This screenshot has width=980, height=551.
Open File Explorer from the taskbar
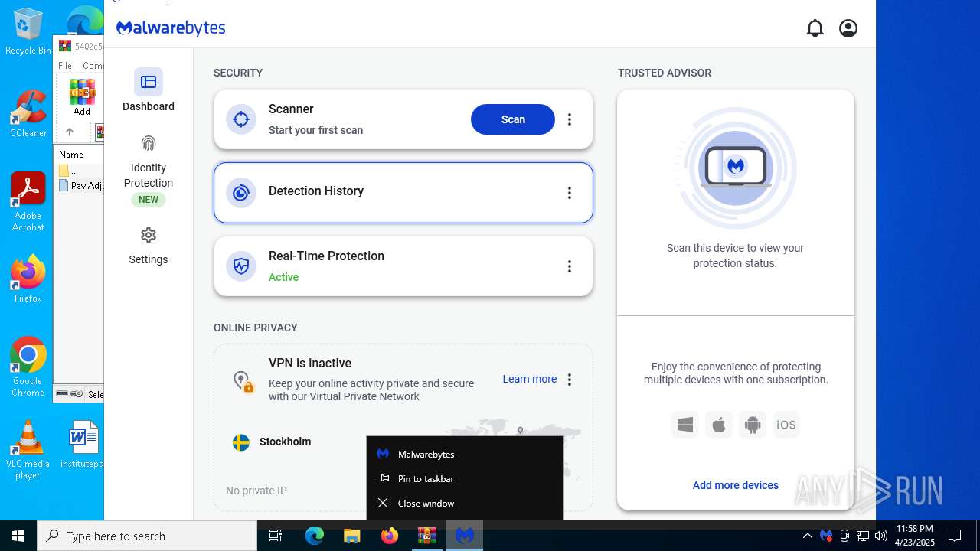351,536
